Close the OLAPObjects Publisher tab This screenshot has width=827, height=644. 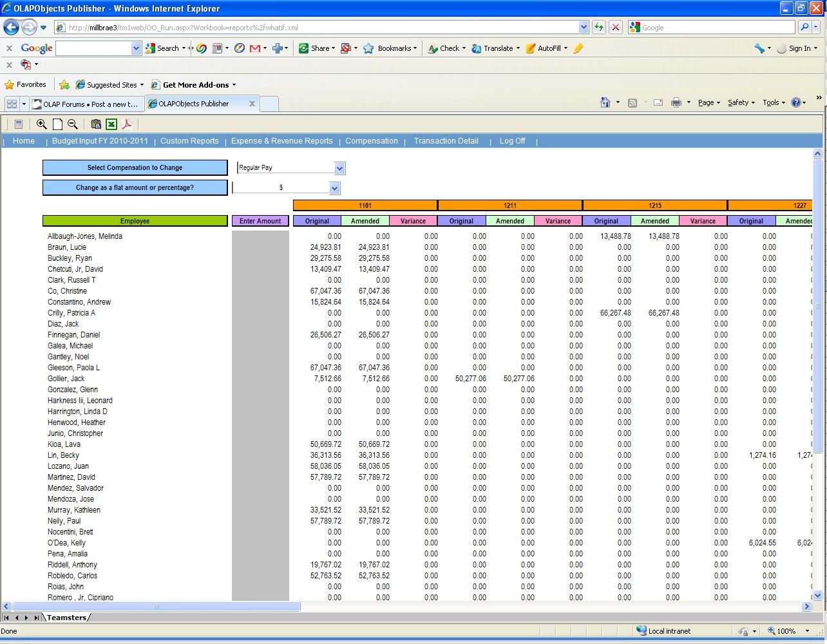pos(252,104)
